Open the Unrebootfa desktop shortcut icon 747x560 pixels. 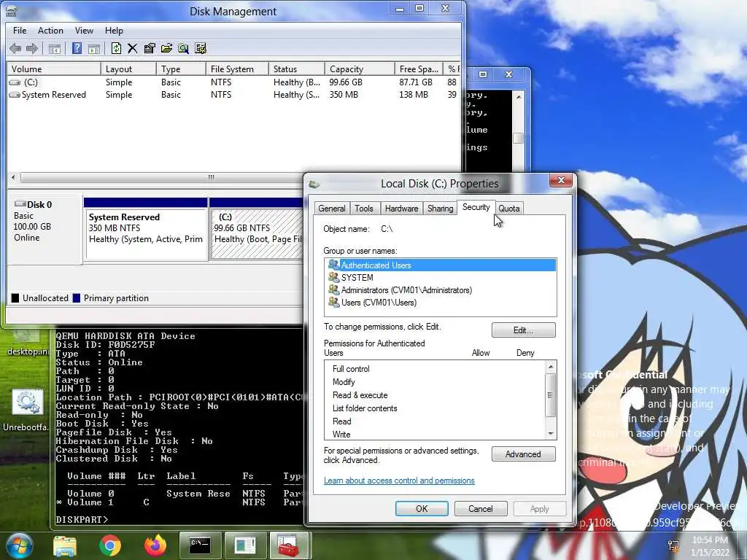(28, 402)
